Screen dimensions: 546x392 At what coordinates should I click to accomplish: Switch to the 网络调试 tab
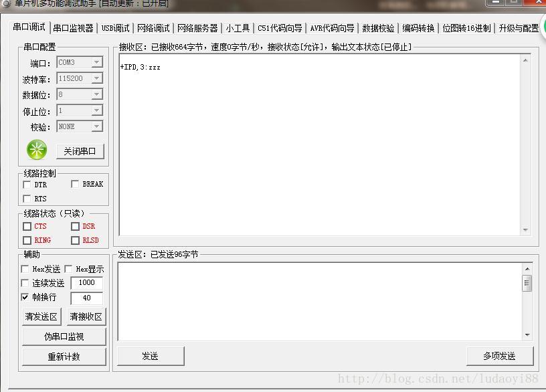153,28
